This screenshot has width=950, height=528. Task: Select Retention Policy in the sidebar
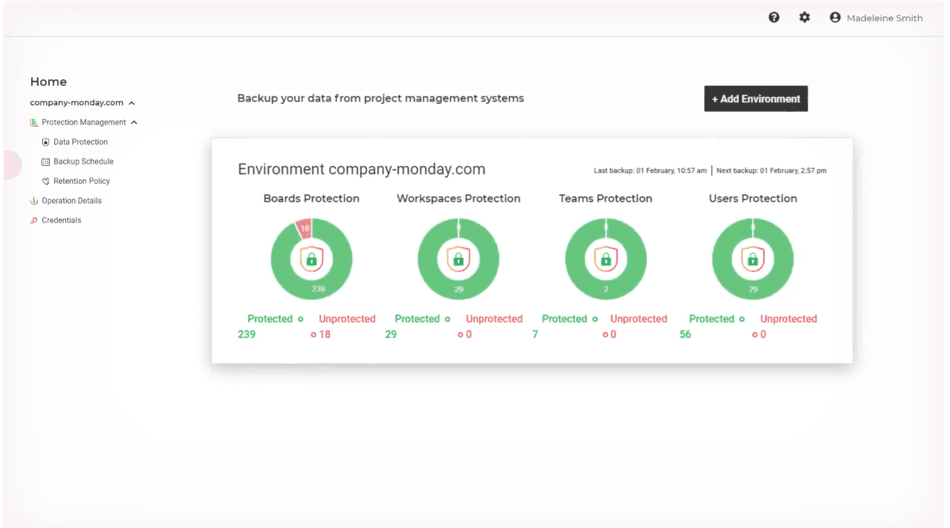(x=82, y=181)
